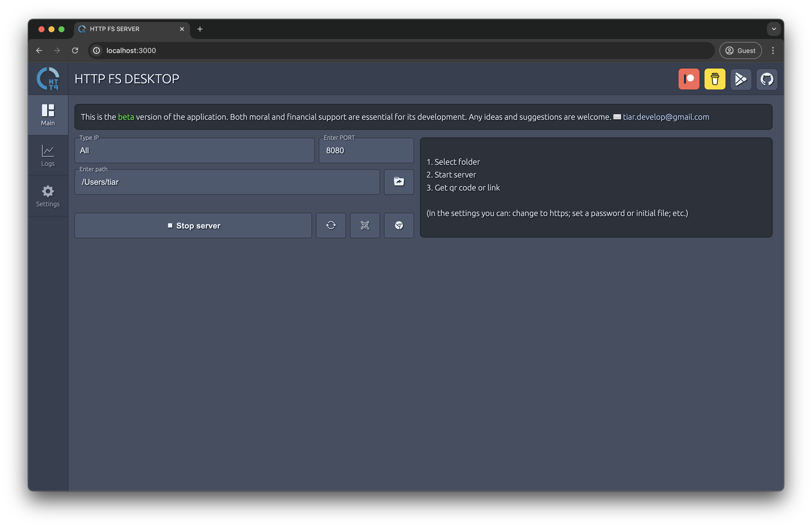Close the HTTP FS SERVER tab
Viewport: 812px width, 528px height.
click(x=182, y=29)
